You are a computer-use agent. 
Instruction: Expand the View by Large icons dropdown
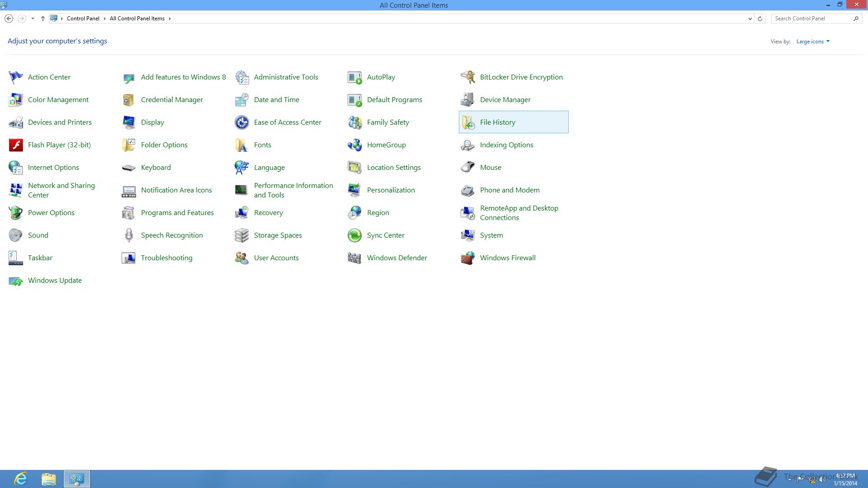[813, 42]
